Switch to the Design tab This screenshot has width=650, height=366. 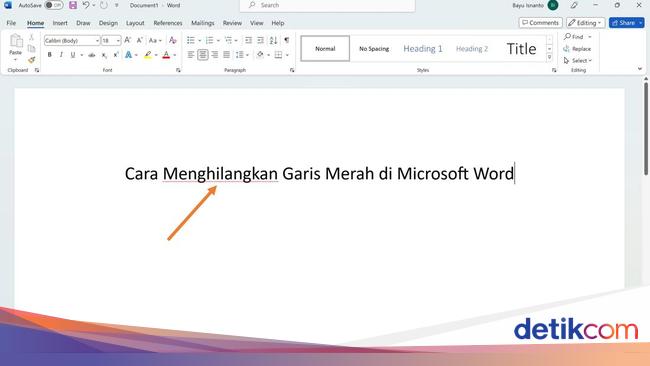(x=108, y=23)
